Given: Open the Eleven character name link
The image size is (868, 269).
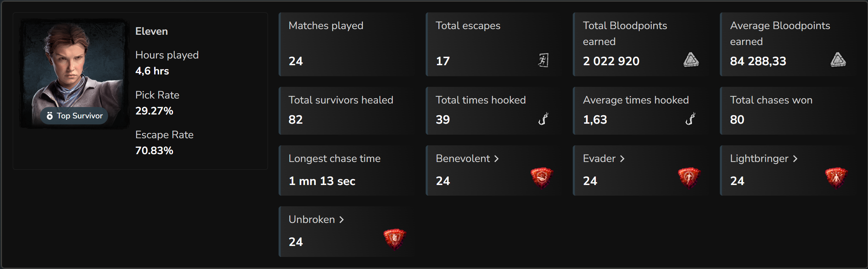Looking at the screenshot, I should 151,31.
